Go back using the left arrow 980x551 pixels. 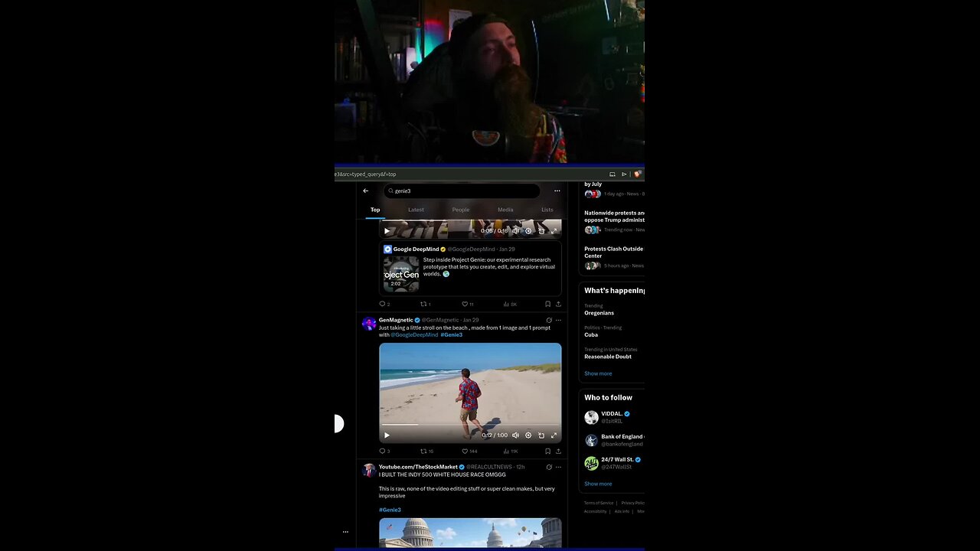365,191
